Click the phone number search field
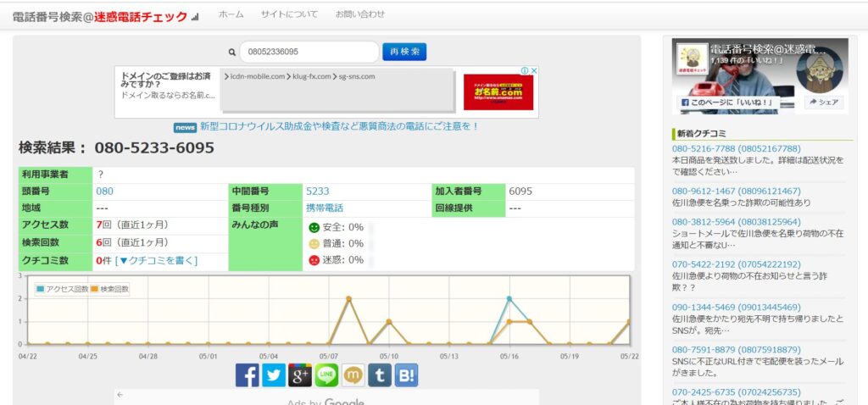Image resolution: width=868 pixels, height=405 pixels. pos(309,53)
